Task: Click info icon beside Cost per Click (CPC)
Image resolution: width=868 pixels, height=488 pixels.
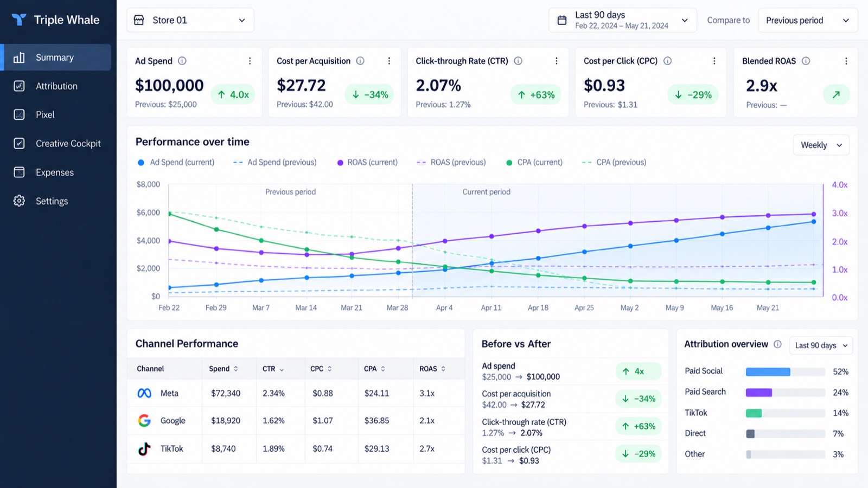Action: tap(667, 61)
